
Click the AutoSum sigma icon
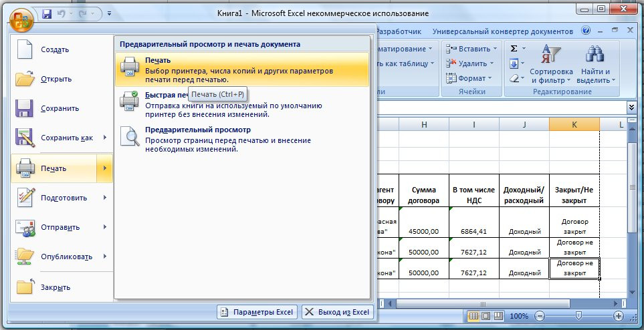(x=514, y=49)
